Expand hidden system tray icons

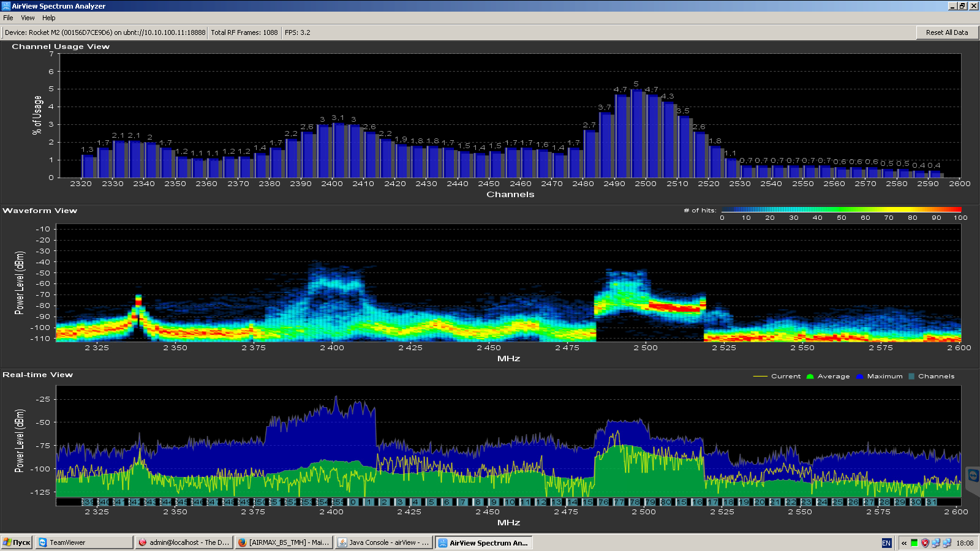click(x=904, y=543)
